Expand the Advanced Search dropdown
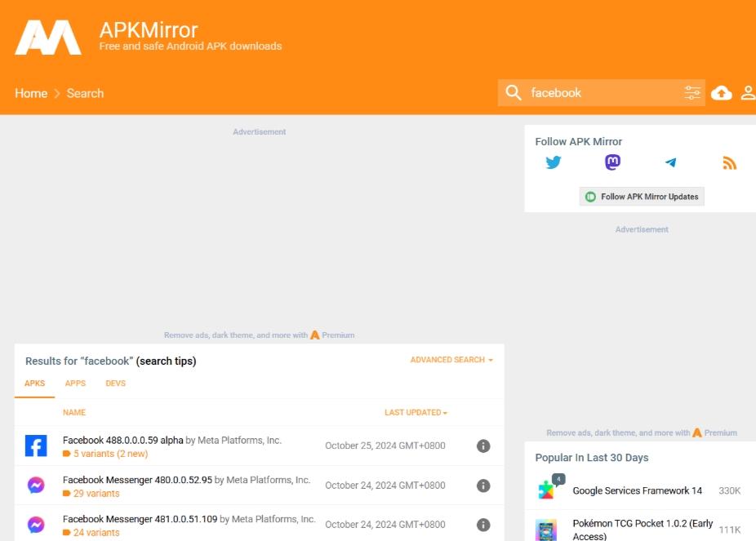756x541 pixels. [x=451, y=360]
